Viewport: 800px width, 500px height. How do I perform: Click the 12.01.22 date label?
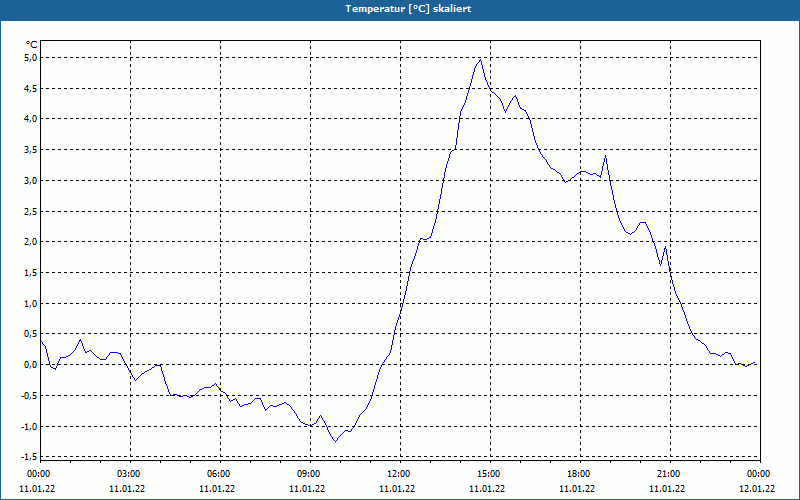(757, 489)
